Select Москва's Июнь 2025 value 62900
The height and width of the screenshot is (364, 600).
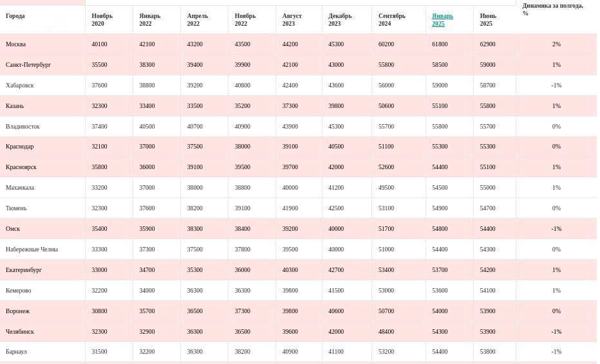[487, 44]
